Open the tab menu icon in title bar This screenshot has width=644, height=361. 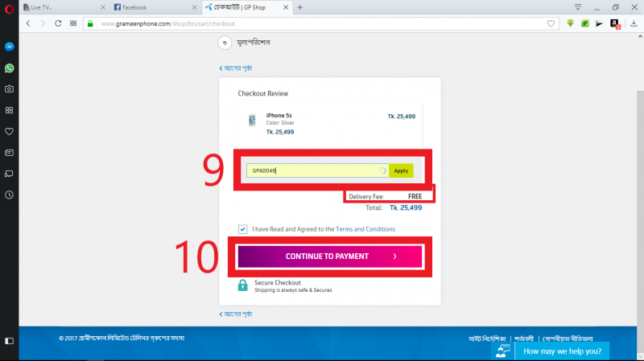[578, 7]
